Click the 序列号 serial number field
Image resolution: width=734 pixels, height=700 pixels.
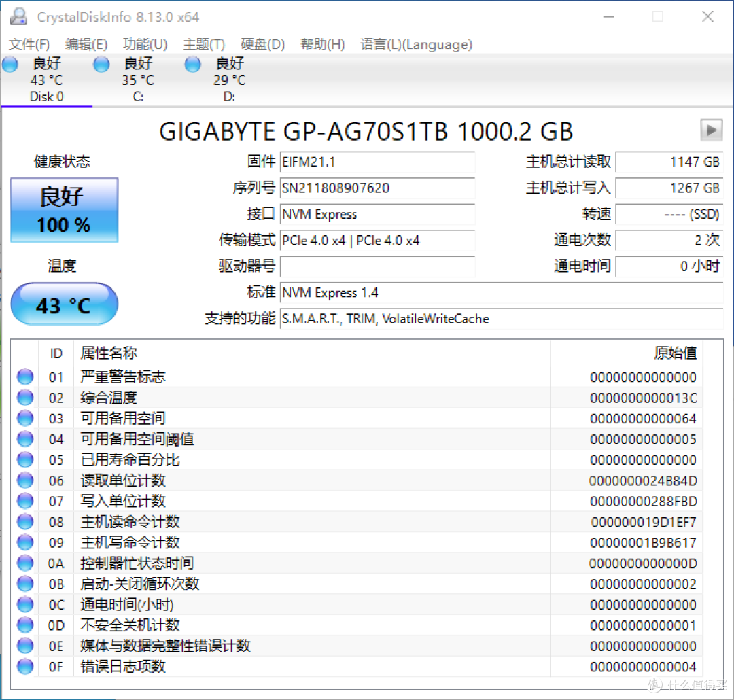378,188
